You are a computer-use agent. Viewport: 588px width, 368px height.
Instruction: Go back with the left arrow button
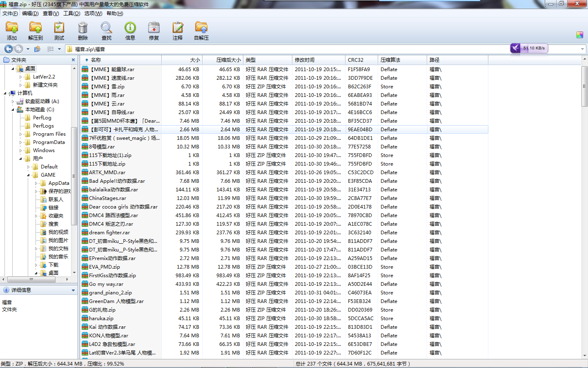(9, 49)
